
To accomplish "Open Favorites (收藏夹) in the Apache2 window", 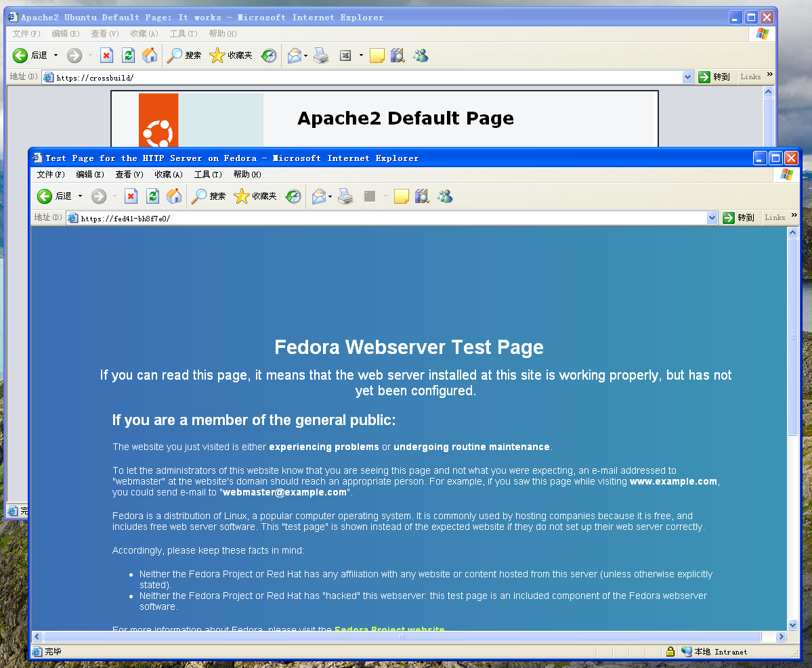I will pyautogui.click(x=231, y=55).
